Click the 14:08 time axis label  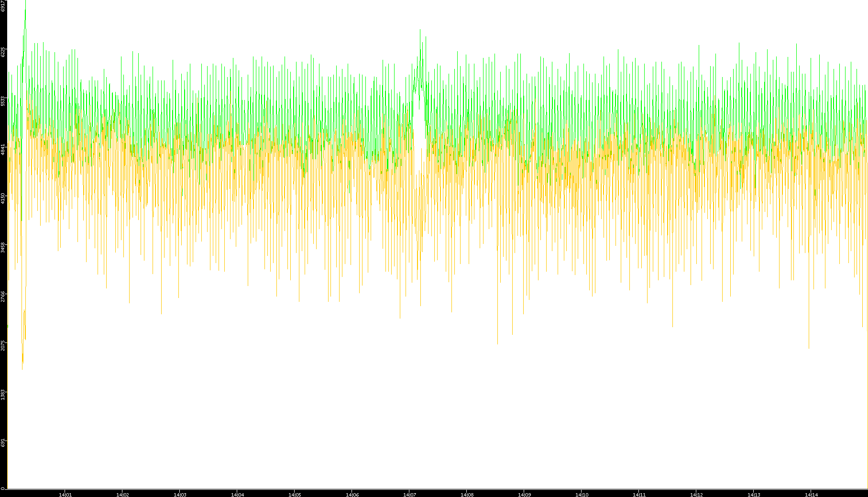[467, 495]
